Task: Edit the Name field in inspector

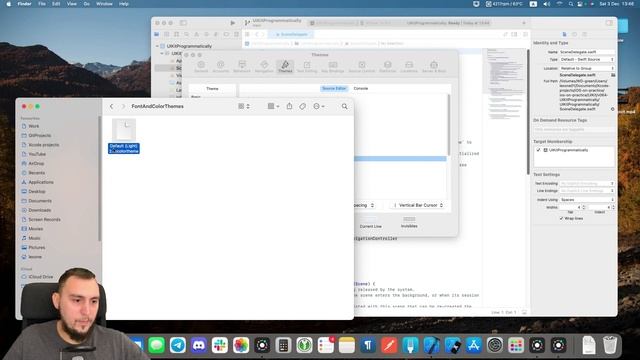Action: coord(587,52)
